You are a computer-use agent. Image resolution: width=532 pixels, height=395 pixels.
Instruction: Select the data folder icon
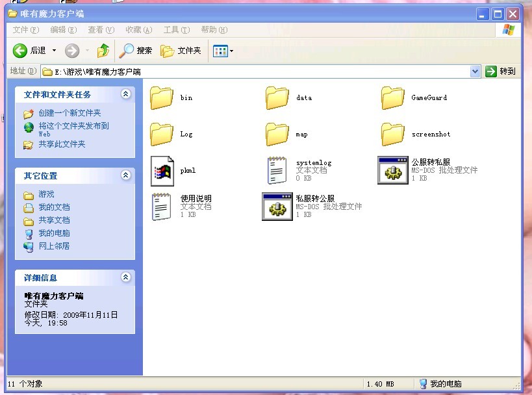(x=277, y=97)
